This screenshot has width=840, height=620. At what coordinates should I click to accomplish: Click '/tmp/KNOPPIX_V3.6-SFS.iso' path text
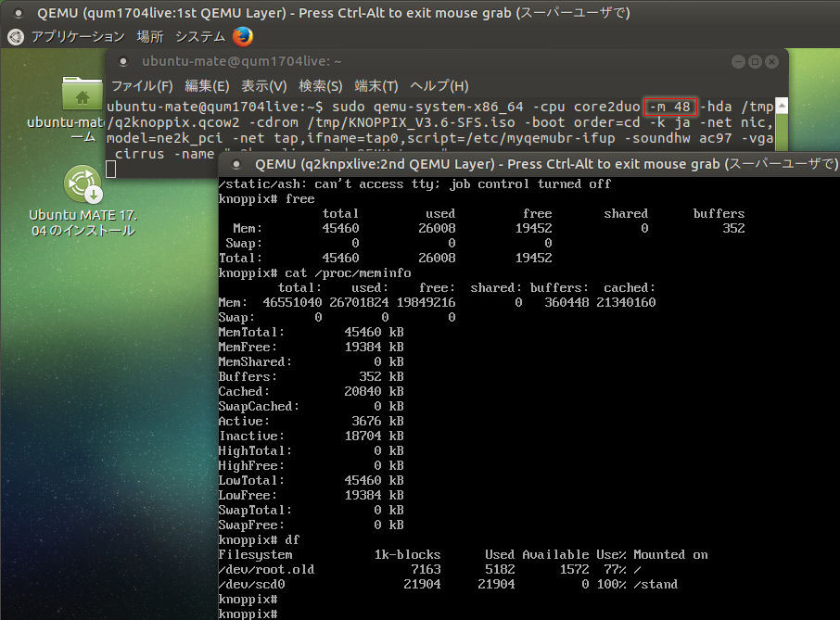[x=411, y=122]
